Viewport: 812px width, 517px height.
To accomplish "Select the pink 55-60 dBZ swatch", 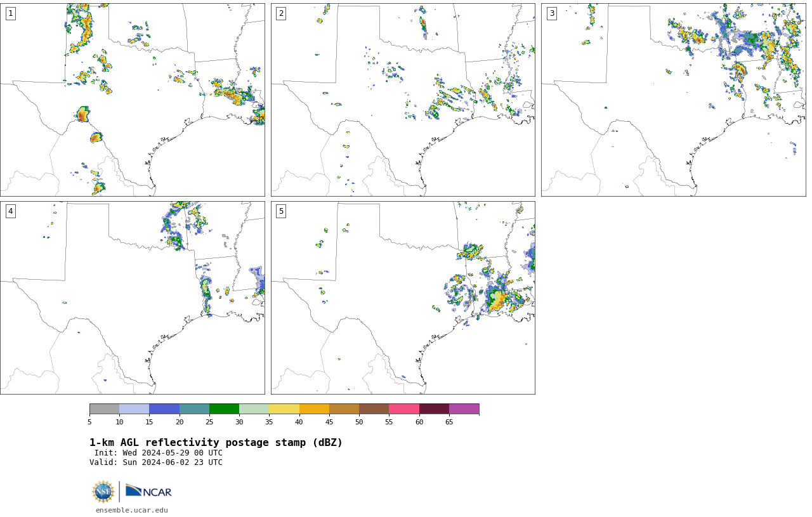I will click(404, 409).
